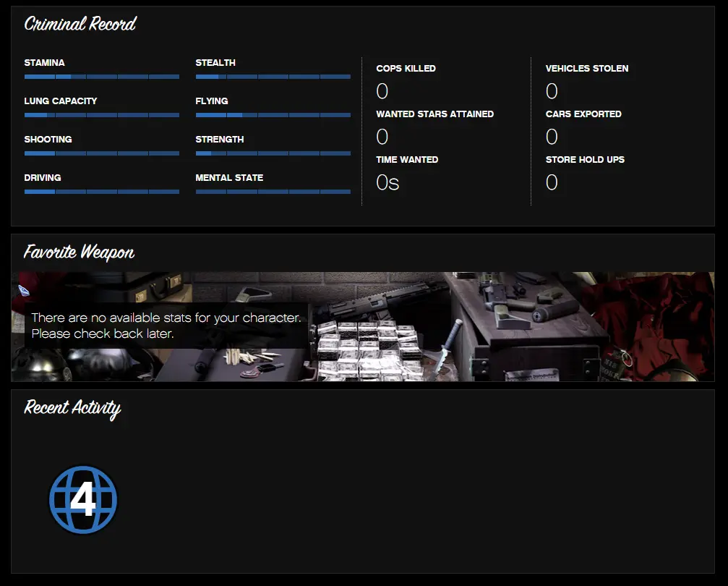728x586 pixels.
Task: Click the Time Wanted value 0s
Action: 387,182
